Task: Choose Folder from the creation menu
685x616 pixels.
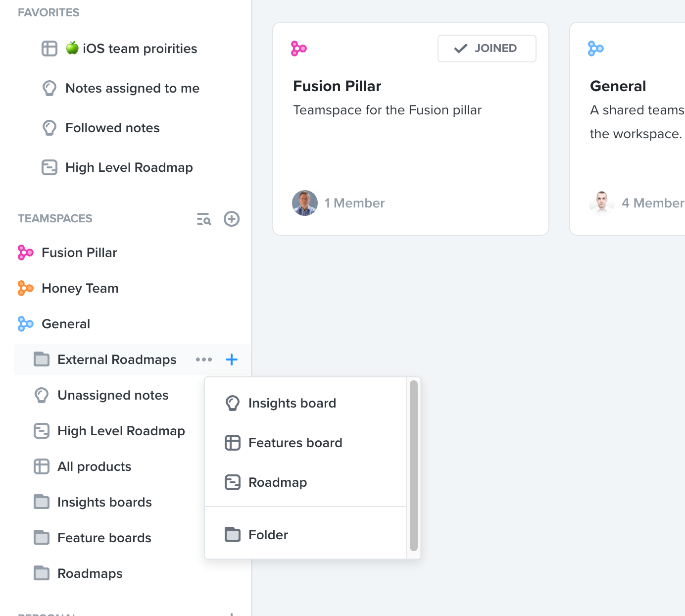Action: click(267, 534)
